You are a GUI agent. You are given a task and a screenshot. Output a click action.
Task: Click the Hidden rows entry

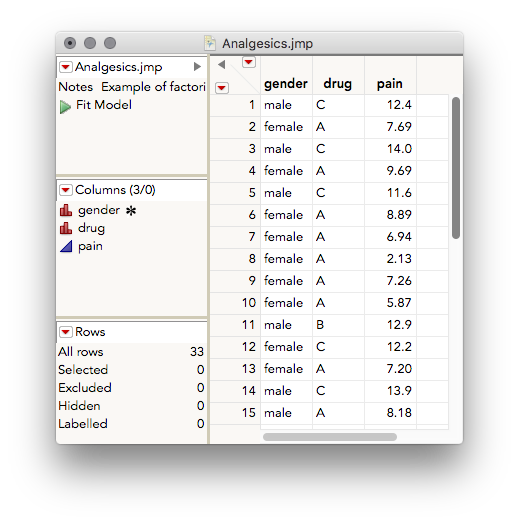click(x=131, y=406)
